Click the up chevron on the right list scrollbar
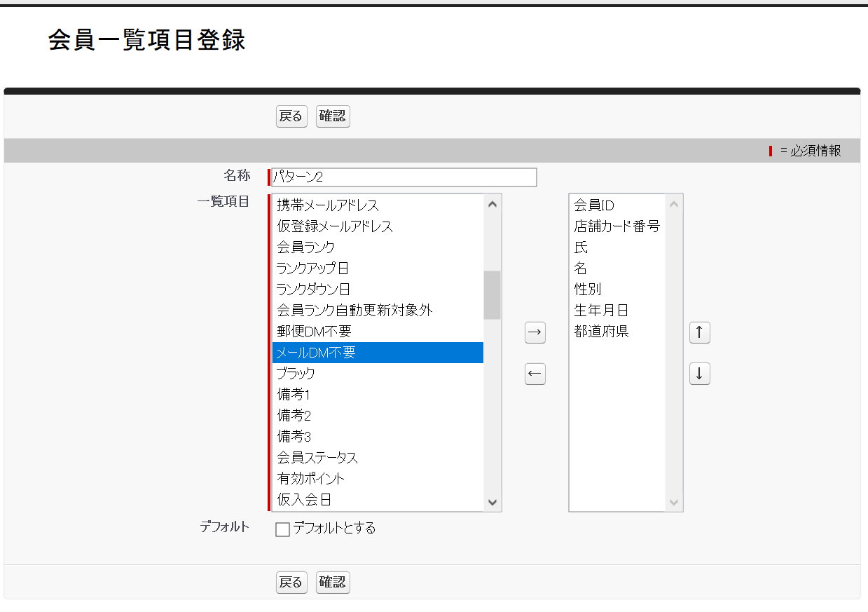The width and height of the screenshot is (868, 612). [673, 203]
